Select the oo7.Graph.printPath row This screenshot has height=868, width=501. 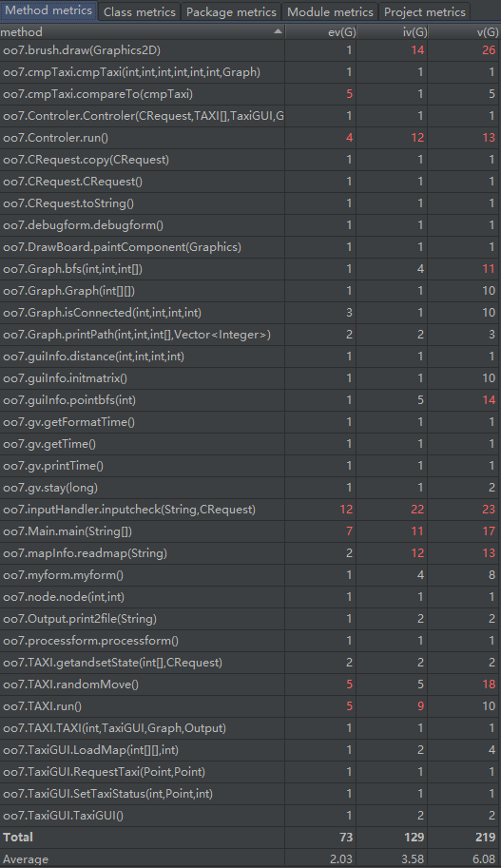tap(250, 335)
